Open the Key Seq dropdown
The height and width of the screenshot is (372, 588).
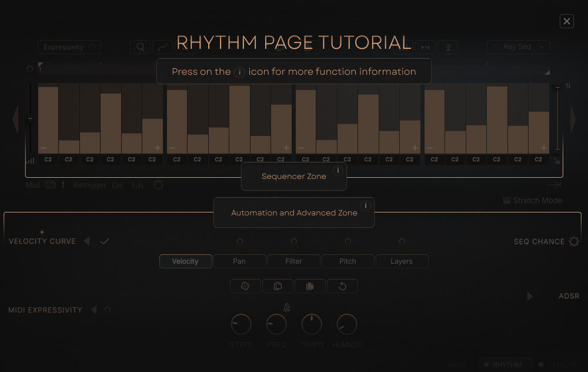tap(518, 46)
